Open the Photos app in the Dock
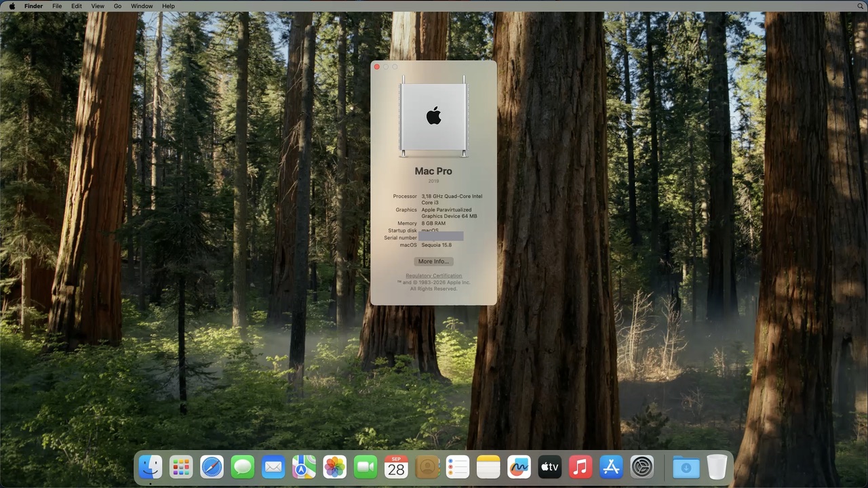 tap(334, 467)
